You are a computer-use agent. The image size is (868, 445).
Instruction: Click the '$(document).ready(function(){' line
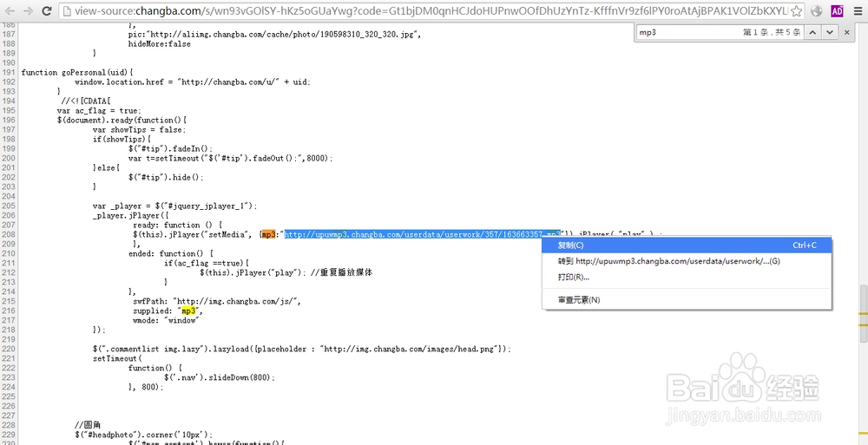(x=122, y=120)
